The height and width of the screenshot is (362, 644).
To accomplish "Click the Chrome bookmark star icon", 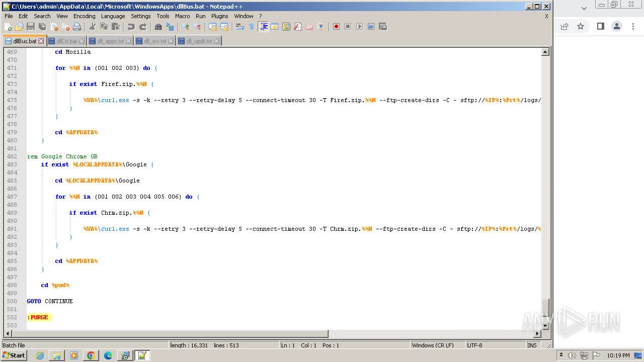I will pos(581,26).
